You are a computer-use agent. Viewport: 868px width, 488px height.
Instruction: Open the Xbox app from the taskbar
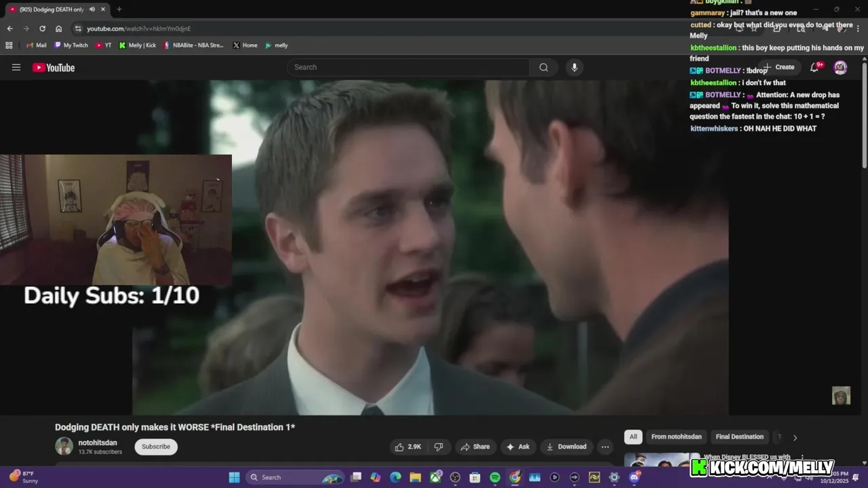tap(435, 477)
